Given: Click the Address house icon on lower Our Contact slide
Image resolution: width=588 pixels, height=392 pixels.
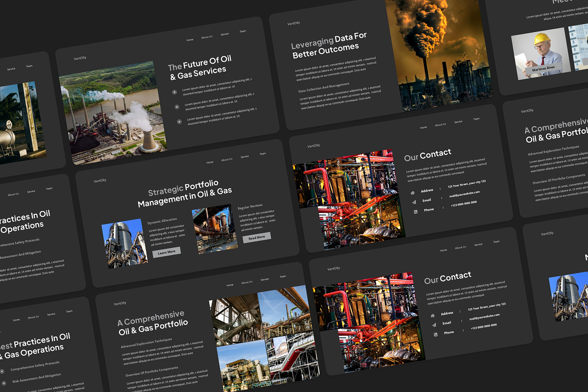Looking at the screenshot, I should click(433, 316).
